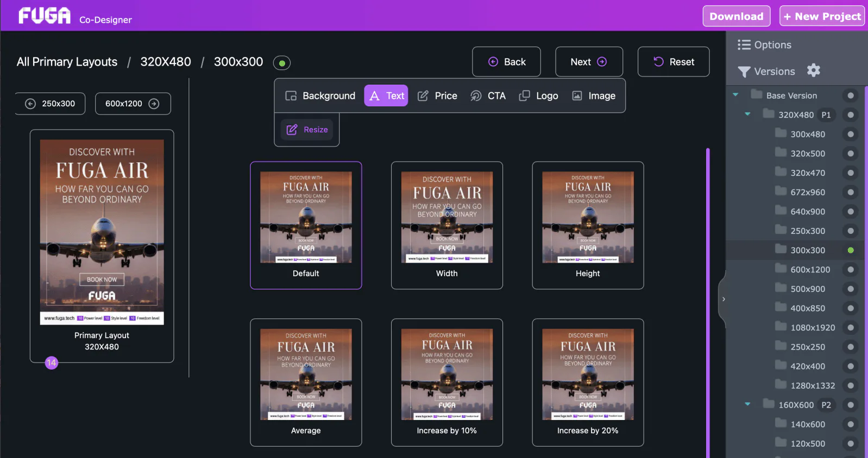Select the Width text resize thumbnail
Screen dimensions: 868x458
coord(447,225)
